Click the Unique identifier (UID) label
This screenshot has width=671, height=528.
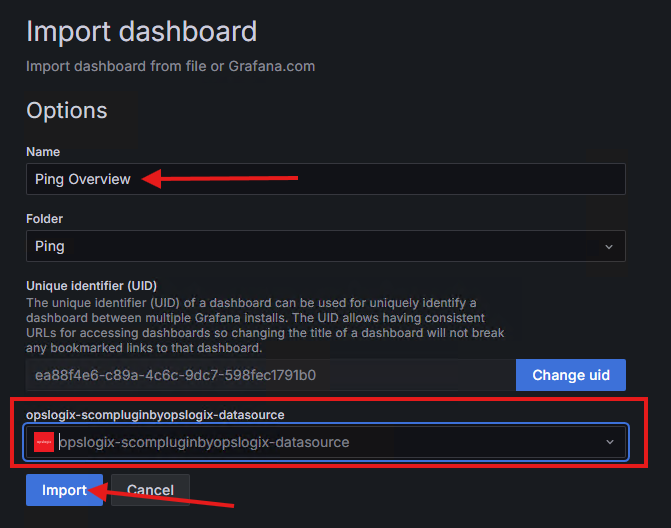click(91, 285)
